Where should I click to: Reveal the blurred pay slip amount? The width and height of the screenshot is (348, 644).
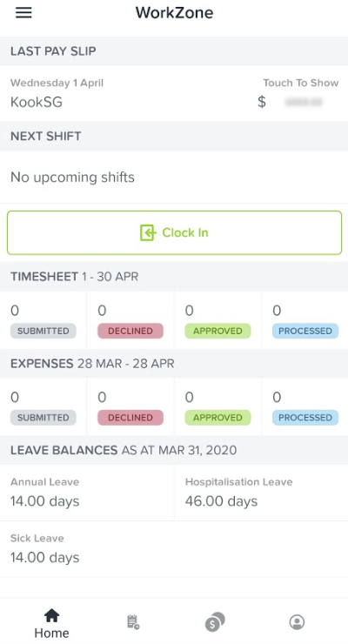click(x=304, y=102)
